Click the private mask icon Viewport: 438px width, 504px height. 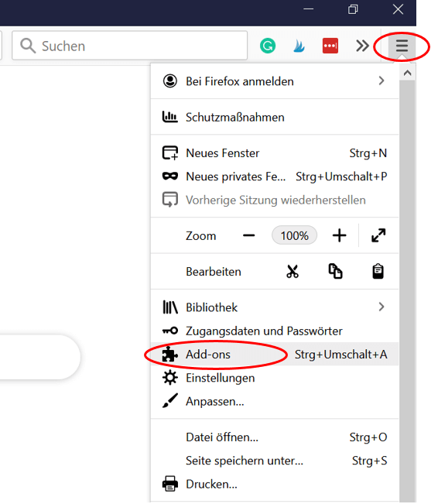tap(170, 177)
